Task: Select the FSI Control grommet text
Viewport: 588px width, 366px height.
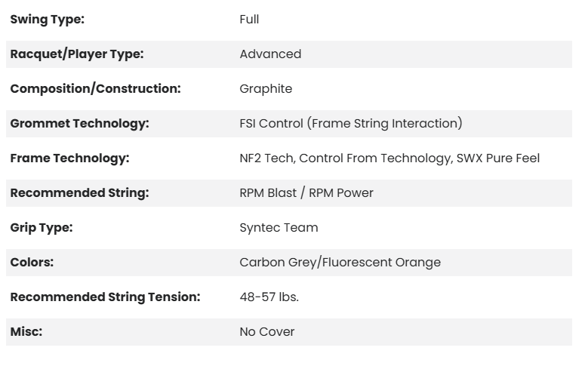Action: (350, 124)
